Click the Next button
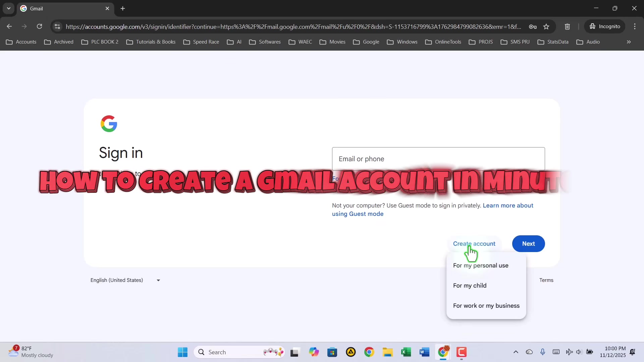This screenshot has height=362, width=644. click(528, 244)
